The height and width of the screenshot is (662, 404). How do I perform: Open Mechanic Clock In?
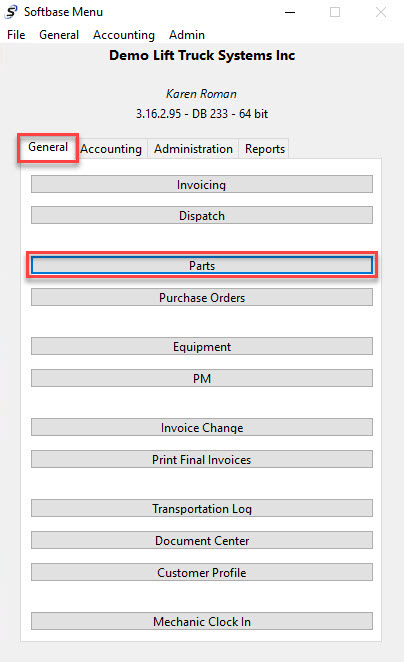[202, 621]
